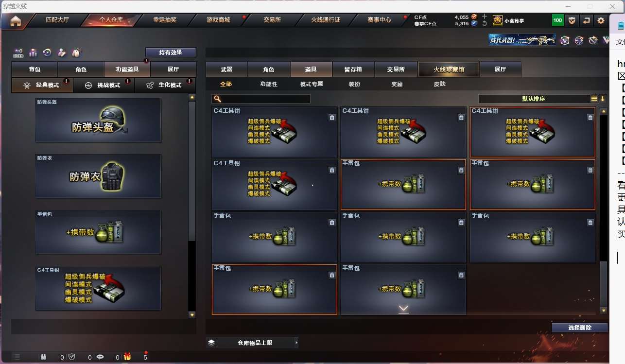Viewport: 625px width, 364px height.
Task: Click the dog tag icon in left panel
Action: [x=76, y=52]
